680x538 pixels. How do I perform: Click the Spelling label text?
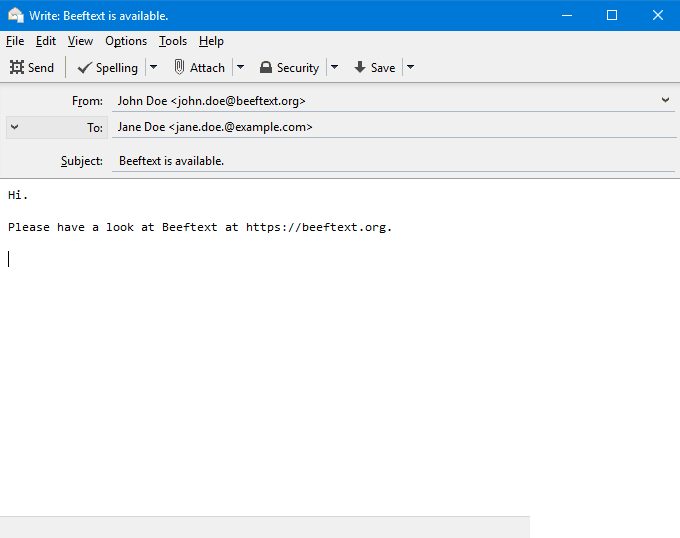[117, 68]
